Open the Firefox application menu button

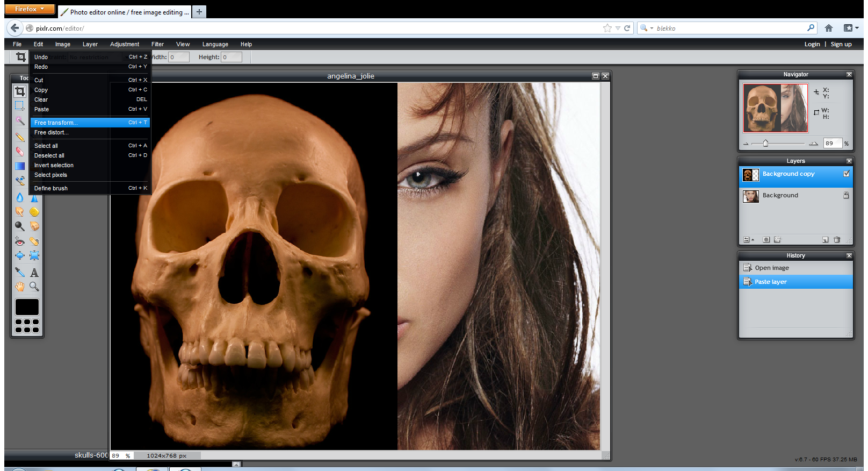[x=30, y=9]
